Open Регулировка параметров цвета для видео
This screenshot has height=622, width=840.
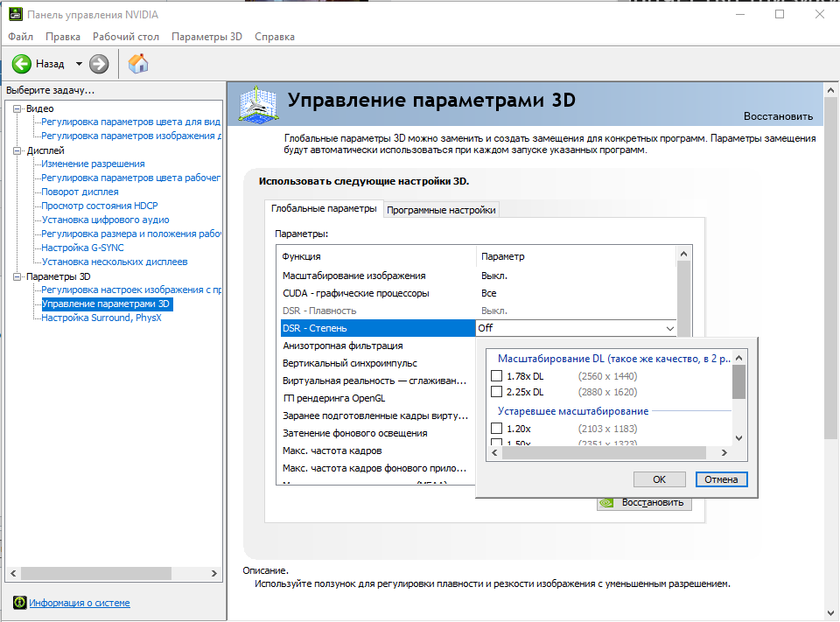coord(130,122)
